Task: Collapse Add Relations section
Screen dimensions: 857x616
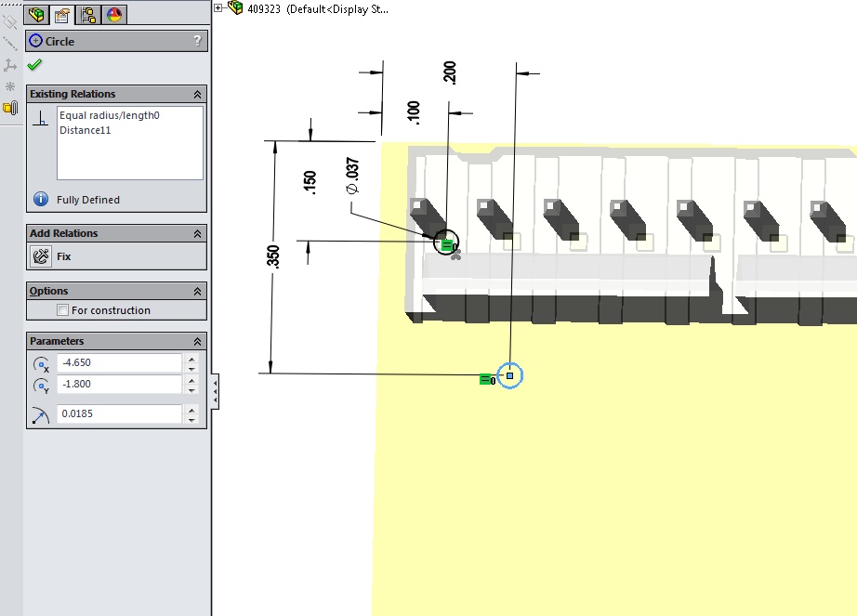Action: click(197, 234)
